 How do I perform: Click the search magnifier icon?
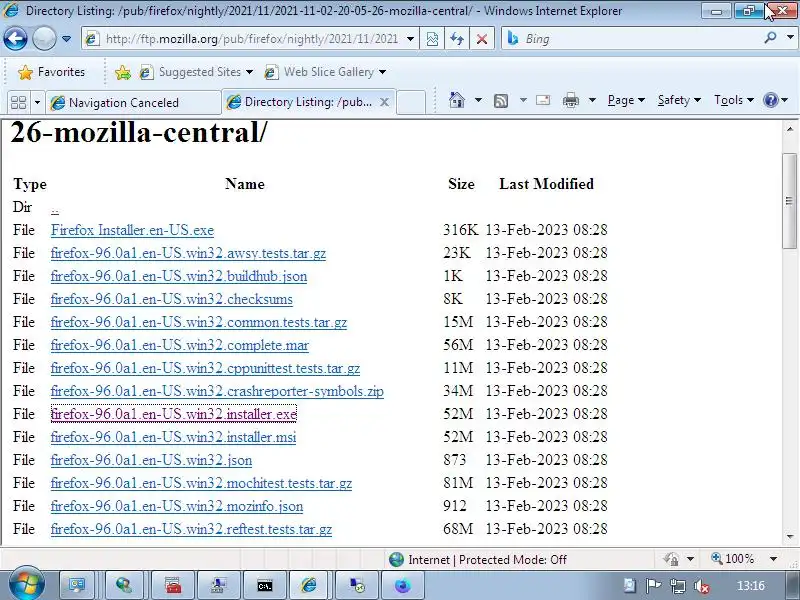(x=770, y=38)
